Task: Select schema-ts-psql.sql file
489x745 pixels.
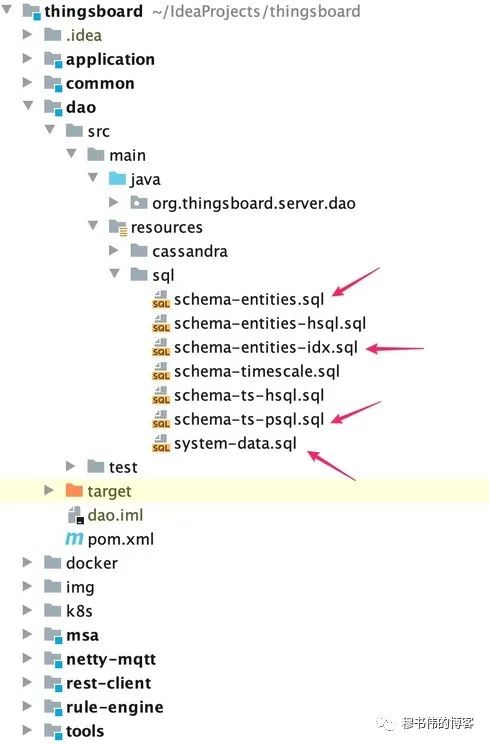Action: tap(249, 420)
